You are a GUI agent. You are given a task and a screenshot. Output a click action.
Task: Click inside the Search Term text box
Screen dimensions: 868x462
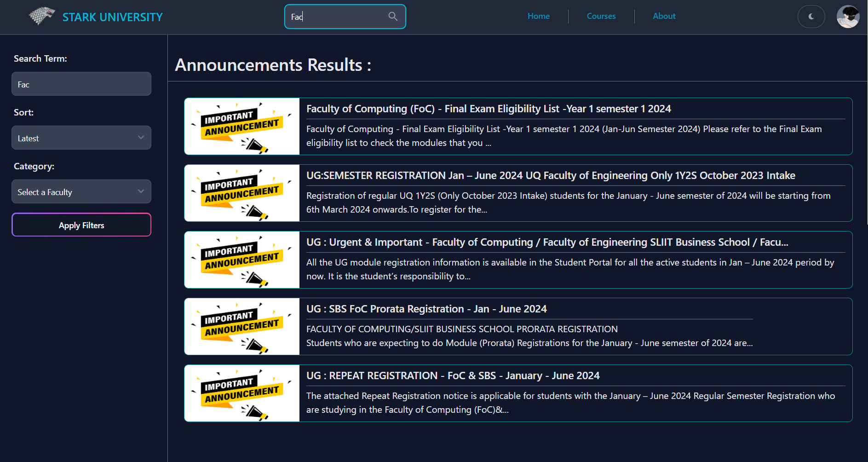click(81, 84)
